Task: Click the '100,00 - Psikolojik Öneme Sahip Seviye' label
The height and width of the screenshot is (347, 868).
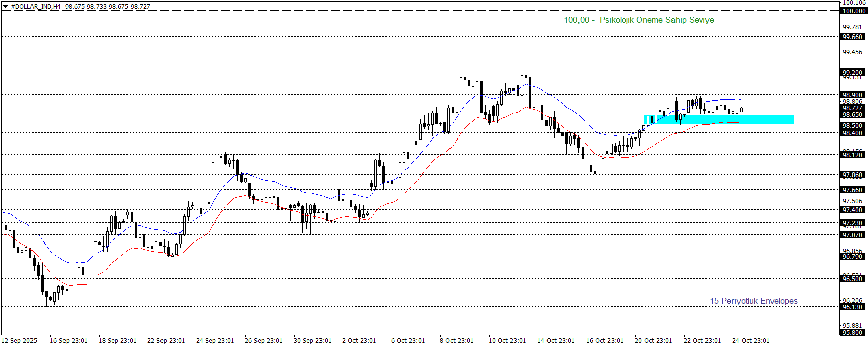Action: [x=638, y=20]
